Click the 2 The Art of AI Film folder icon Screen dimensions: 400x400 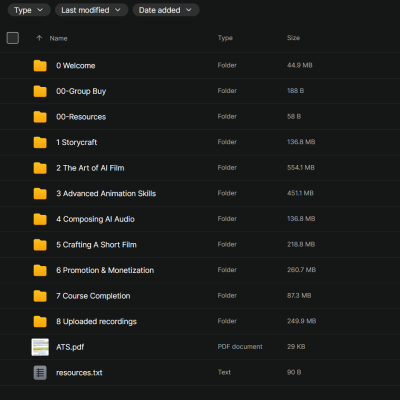click(40, 168)
